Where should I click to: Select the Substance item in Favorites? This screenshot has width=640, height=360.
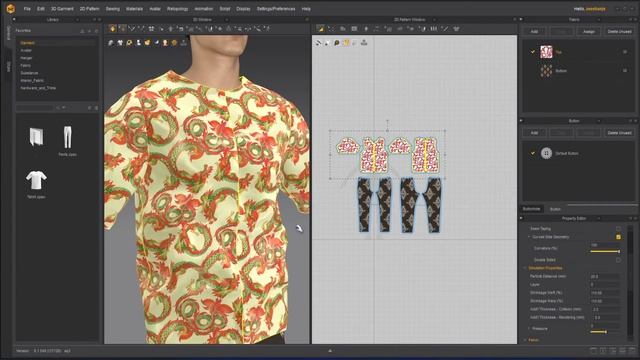click(x=29, y=73)
